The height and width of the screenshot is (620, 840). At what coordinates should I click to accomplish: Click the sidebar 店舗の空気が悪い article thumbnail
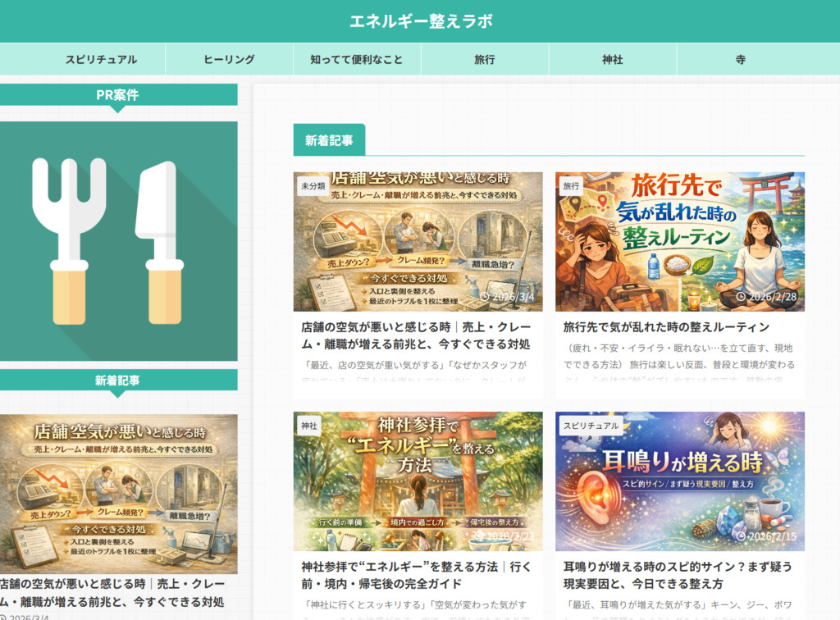[x=118, y=494]
